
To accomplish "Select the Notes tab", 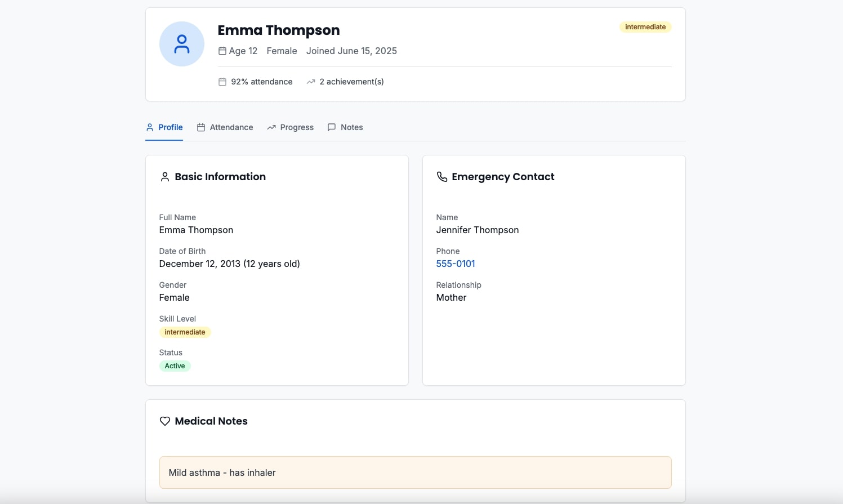I will click(345, 127).
